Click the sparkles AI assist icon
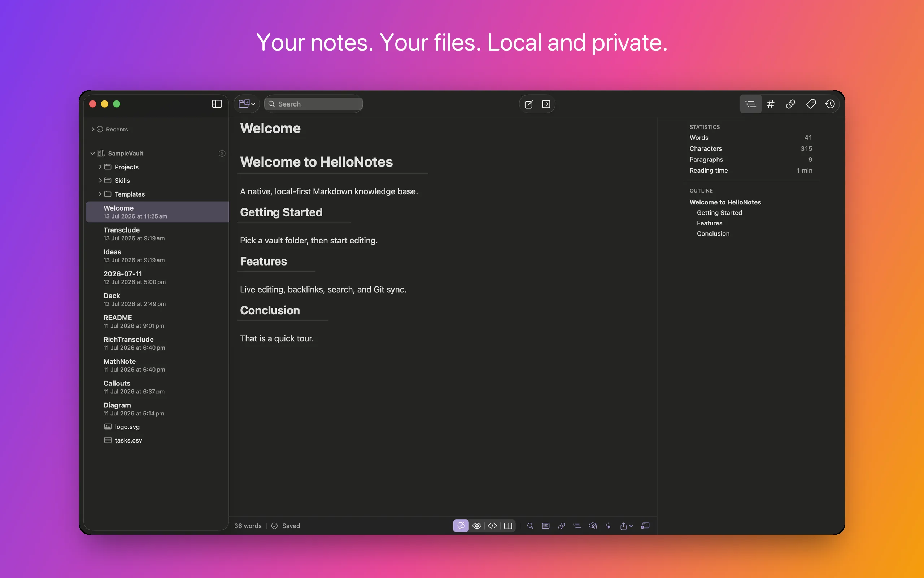 608,526
